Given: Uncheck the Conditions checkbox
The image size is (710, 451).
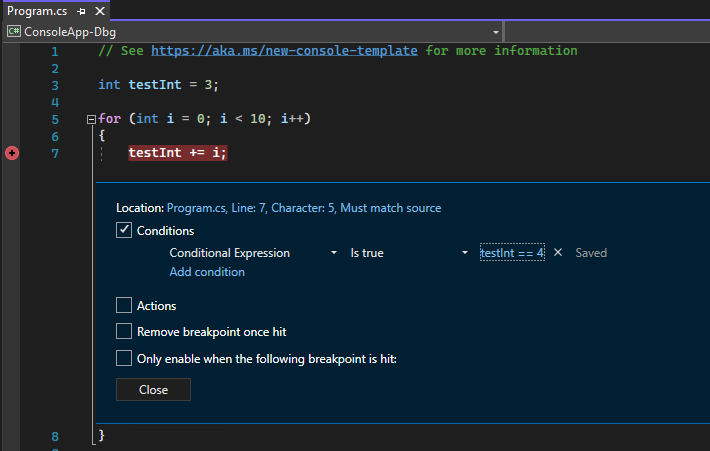Looking at the screenshot, I should point(124,231).
